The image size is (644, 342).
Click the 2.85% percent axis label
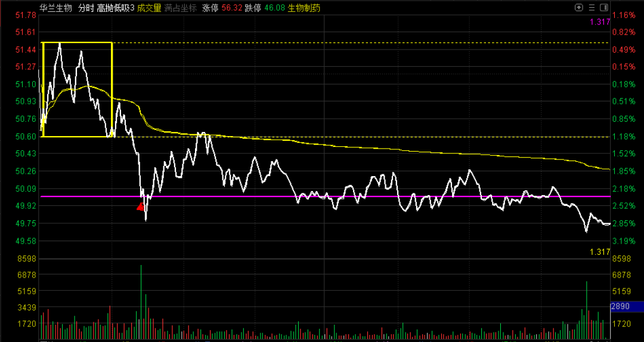pyautogui.click(x=624, y=223)
